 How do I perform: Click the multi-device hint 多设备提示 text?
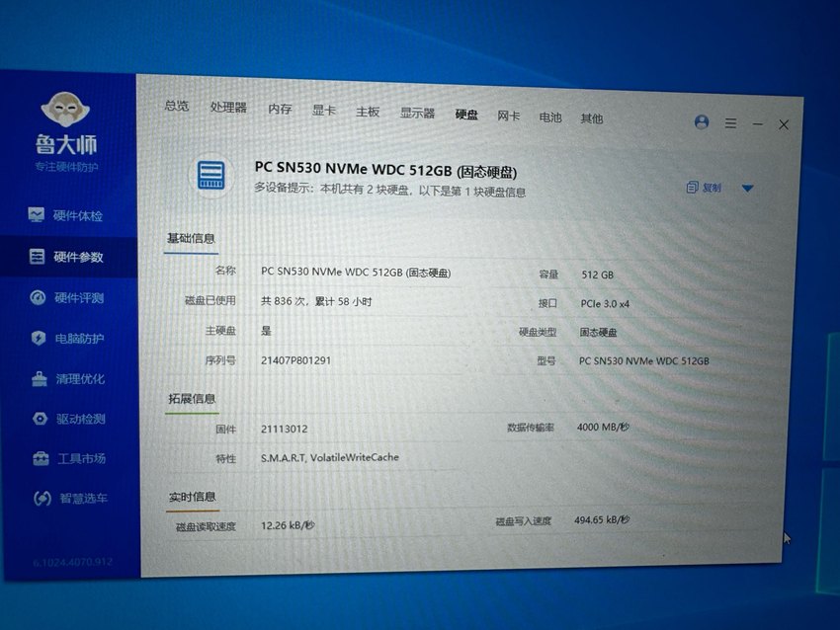389,190
